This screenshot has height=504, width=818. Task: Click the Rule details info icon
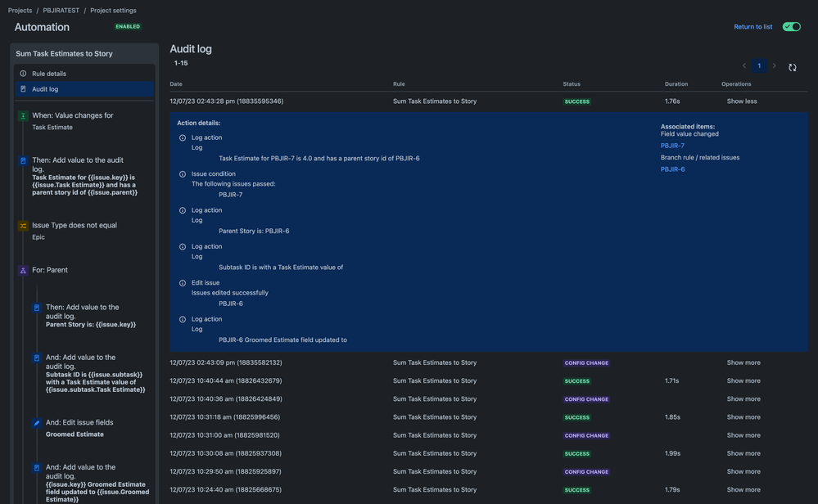[23, 74]
